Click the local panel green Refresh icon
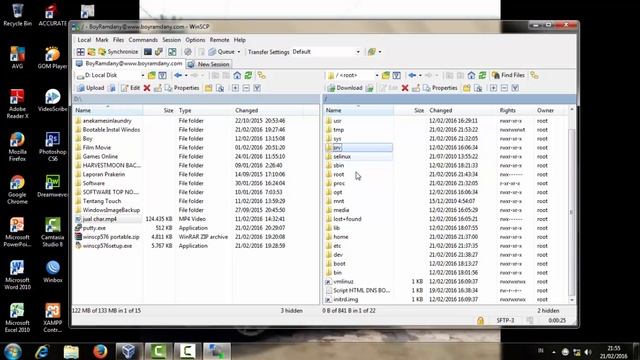 (x=248, y=75)
